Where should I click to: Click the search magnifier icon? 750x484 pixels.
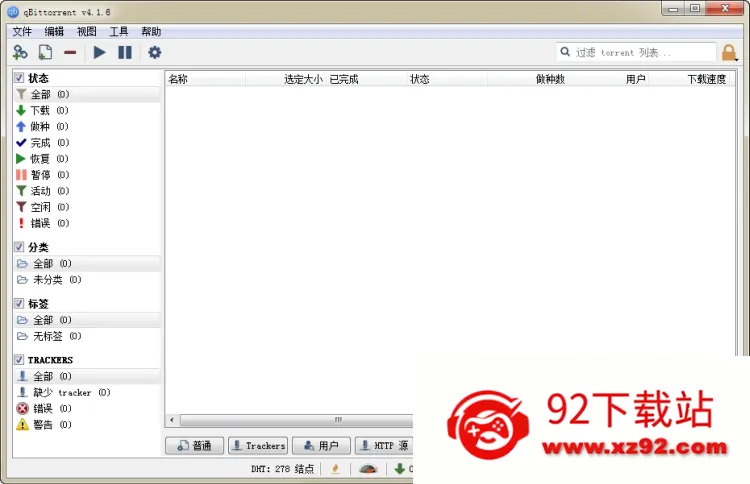(x=565, y=52)
